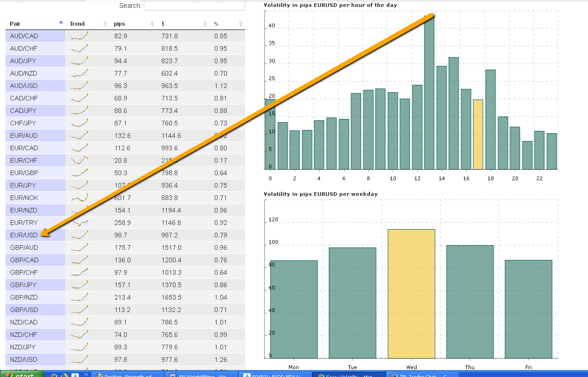Sort the table by Trend column

coord(88,24)
